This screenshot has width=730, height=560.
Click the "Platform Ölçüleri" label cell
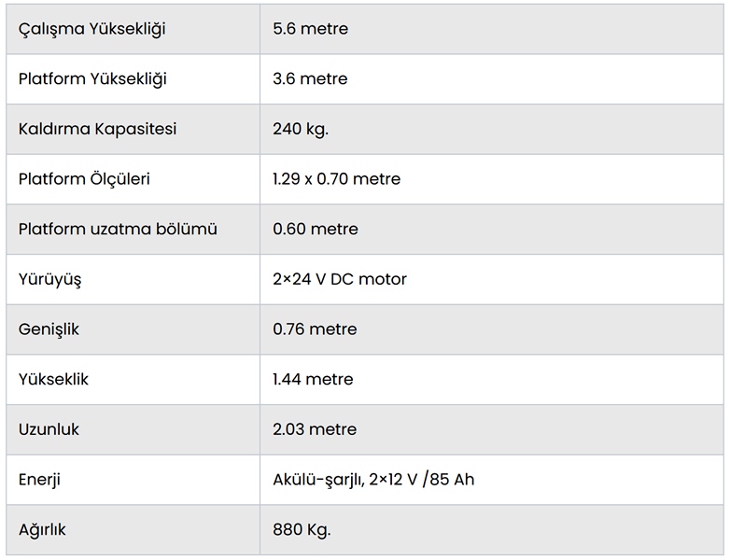pyautogui.click(x=84, y=179)
